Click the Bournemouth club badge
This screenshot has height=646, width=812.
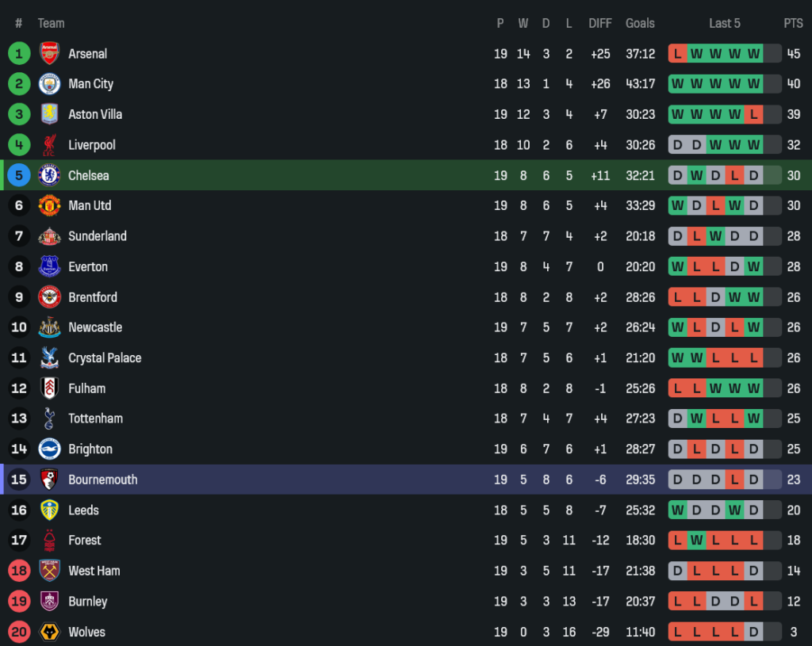click(49, 480)
